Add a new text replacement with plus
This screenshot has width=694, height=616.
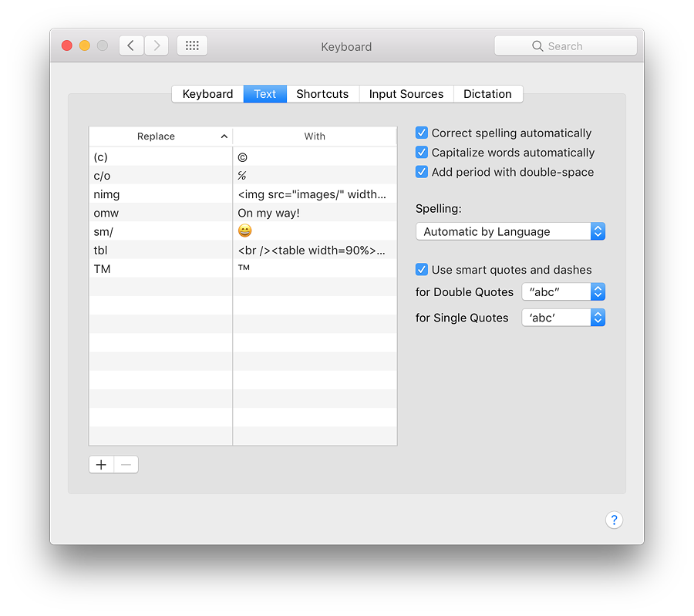[101, 465]
